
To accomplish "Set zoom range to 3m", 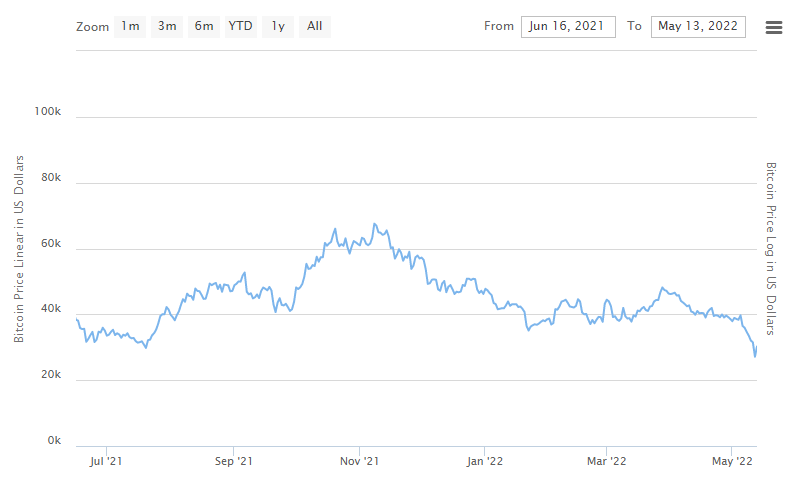I will [167, 27].
